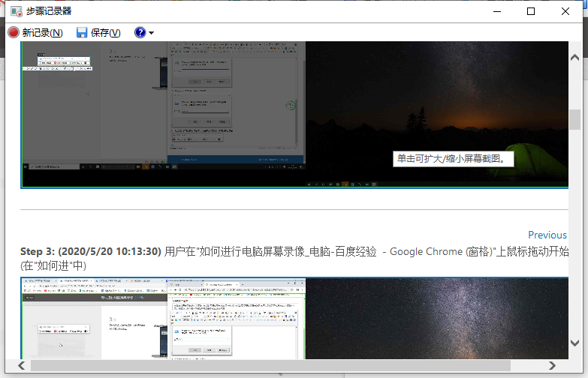Close the Steps Recorder window
The width and height of the screenshot is (588, 378).
(x=565, y=11)
